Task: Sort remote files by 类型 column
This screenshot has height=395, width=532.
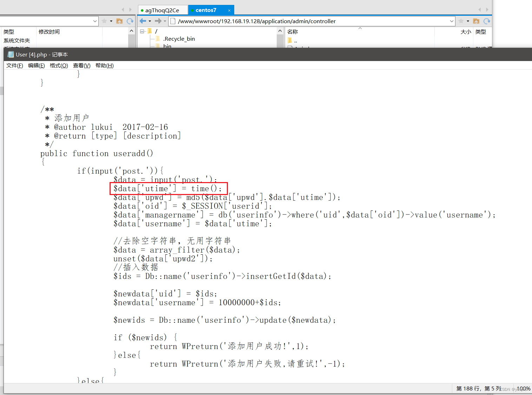Action: pos(480,32)
